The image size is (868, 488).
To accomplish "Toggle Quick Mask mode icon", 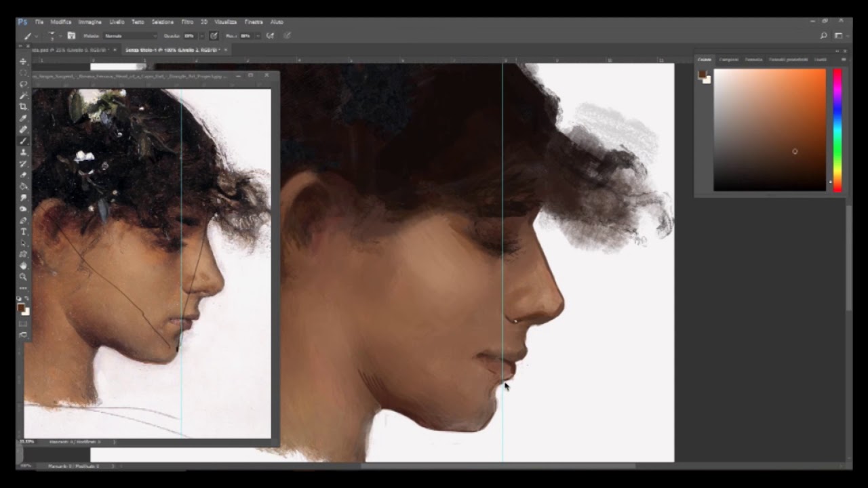I will click(23, 323).
